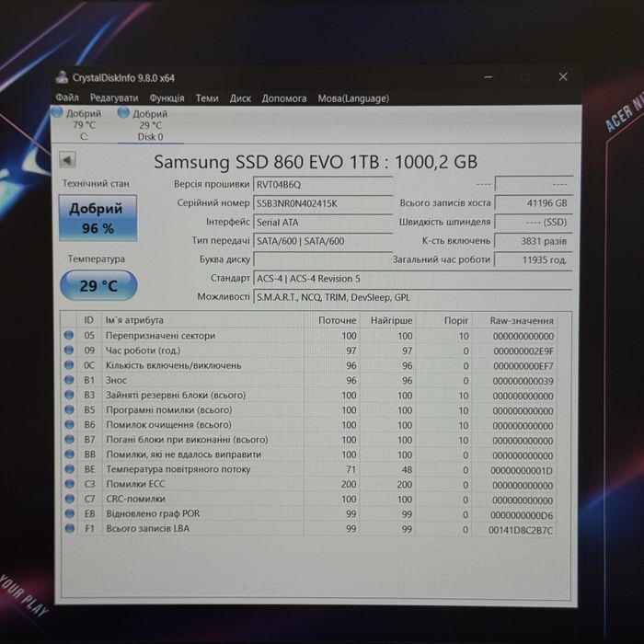Click status circle of attribute F1 row
644x644 pixels.
(70, 528)
